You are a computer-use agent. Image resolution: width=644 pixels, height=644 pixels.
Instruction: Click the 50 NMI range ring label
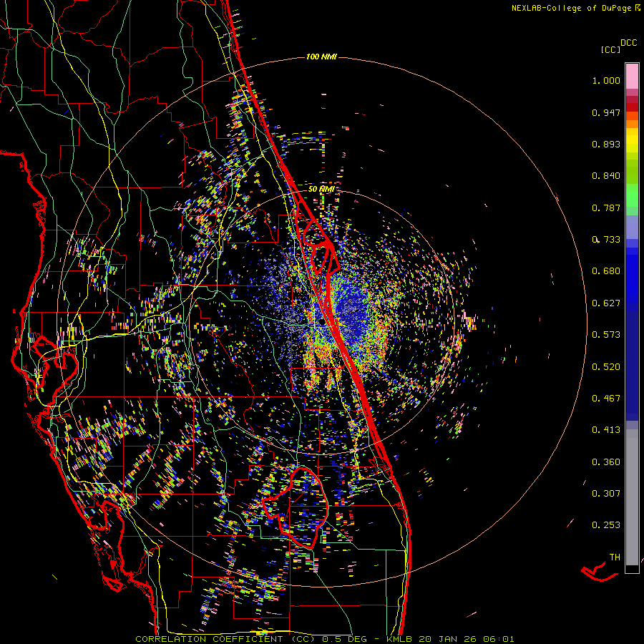[x=321, y=189]
